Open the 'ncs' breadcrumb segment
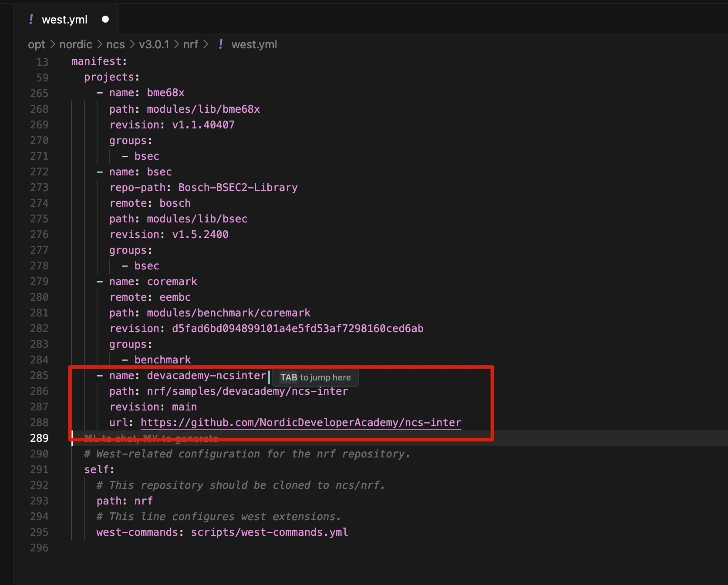 115,44
